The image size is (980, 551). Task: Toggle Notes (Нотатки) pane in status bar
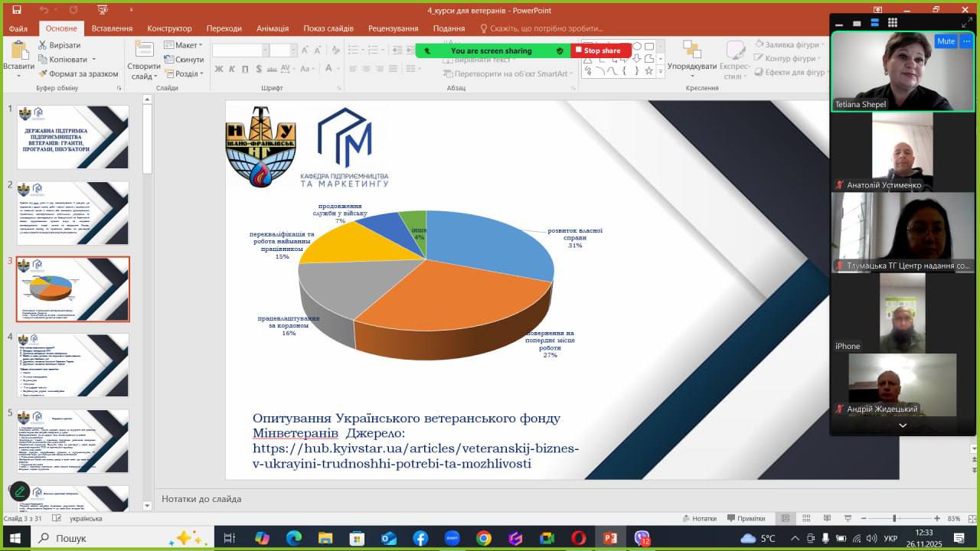point(698,519)
